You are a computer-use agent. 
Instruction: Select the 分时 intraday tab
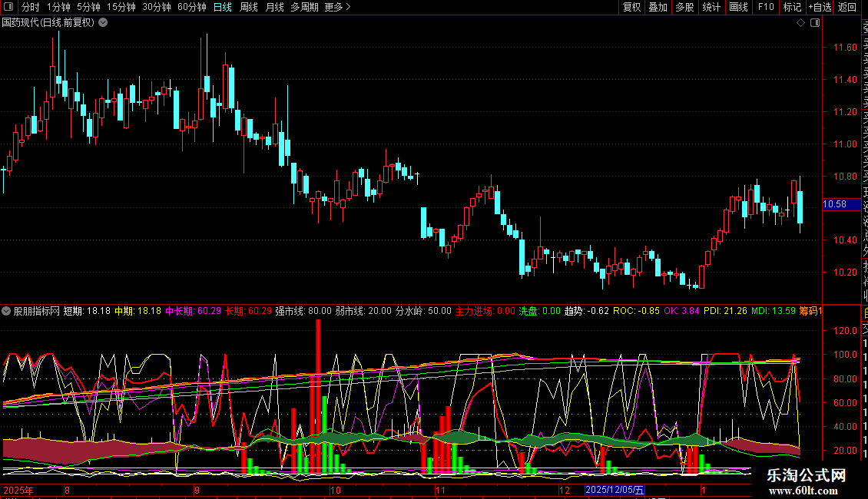[30, 7]
